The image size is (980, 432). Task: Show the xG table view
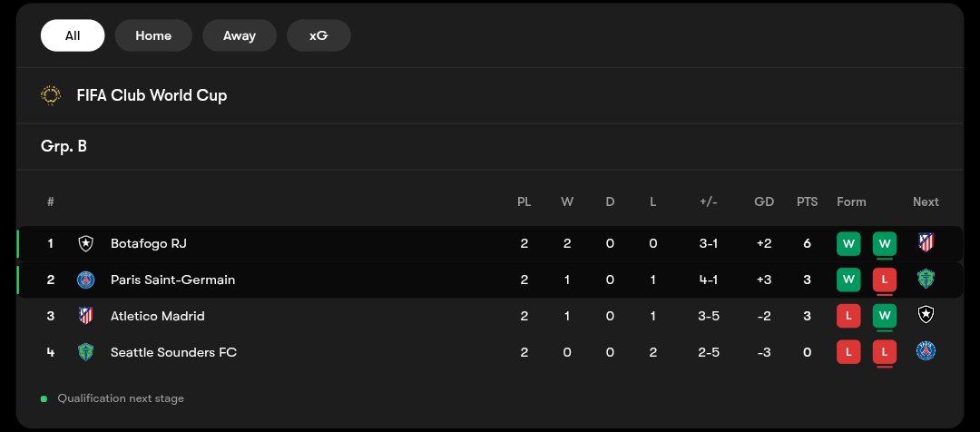[x=318, y=35]
